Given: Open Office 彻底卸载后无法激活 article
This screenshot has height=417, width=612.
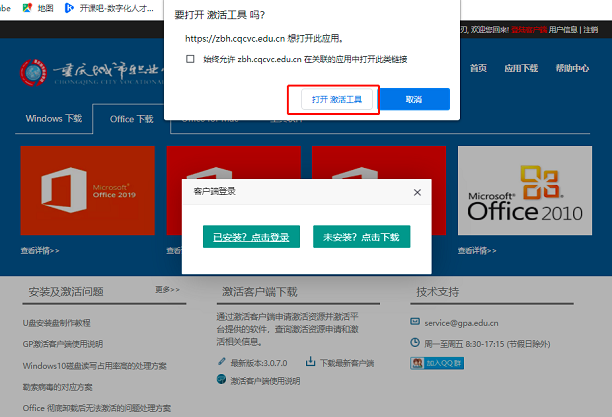Looking at the screenshot, I should [x=97, y=408].
